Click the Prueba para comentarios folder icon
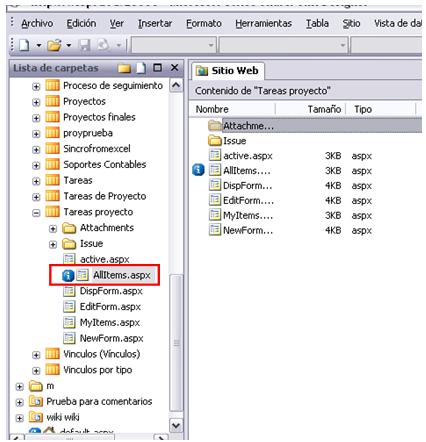426x442 pixels. pyautogui.click(x=36, y=401)
